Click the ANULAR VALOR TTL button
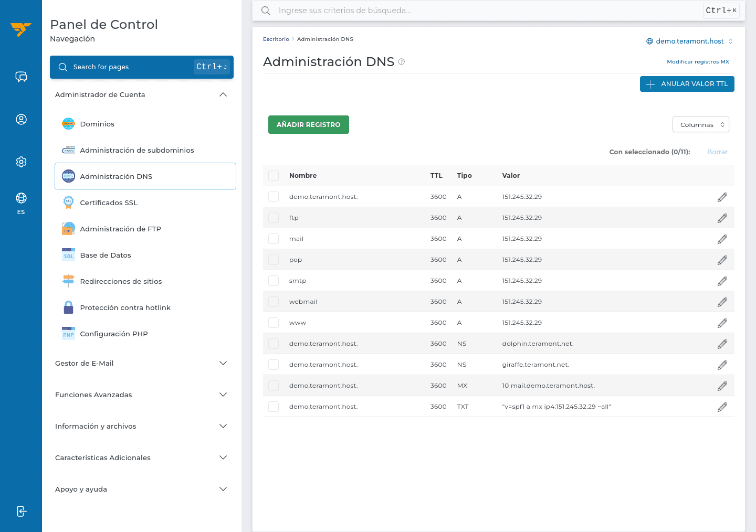This screenshot has width=756, height=532. (x=687, y=84)
